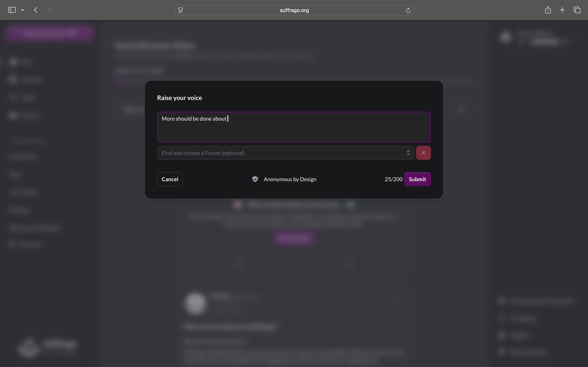The width and height of the screenshot is (588, 367).
Task: Click the 25/200 character counter
Action: point(393,179)
